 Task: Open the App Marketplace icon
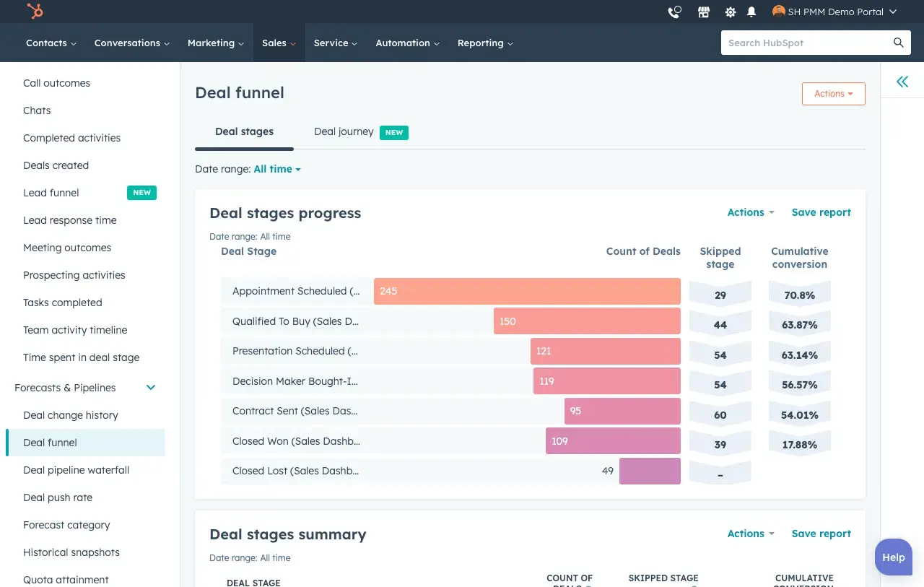tap(704, 12)
